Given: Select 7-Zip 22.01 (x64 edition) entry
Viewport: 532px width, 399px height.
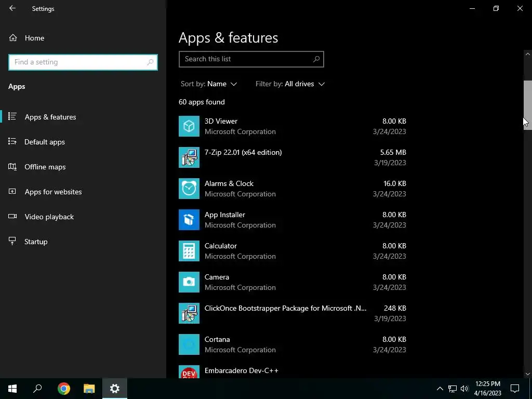Looking at the screenshot, I should [x=243, y=152].
